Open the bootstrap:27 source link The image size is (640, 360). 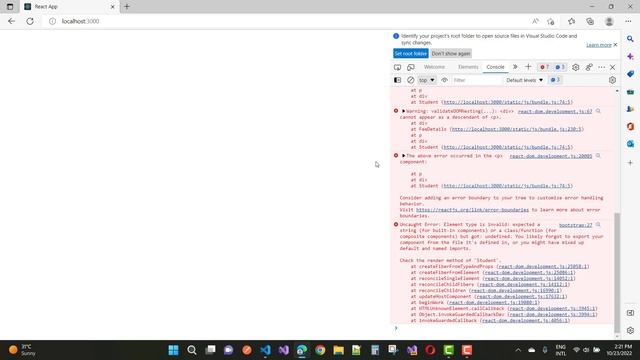click(x=576, y=225)
